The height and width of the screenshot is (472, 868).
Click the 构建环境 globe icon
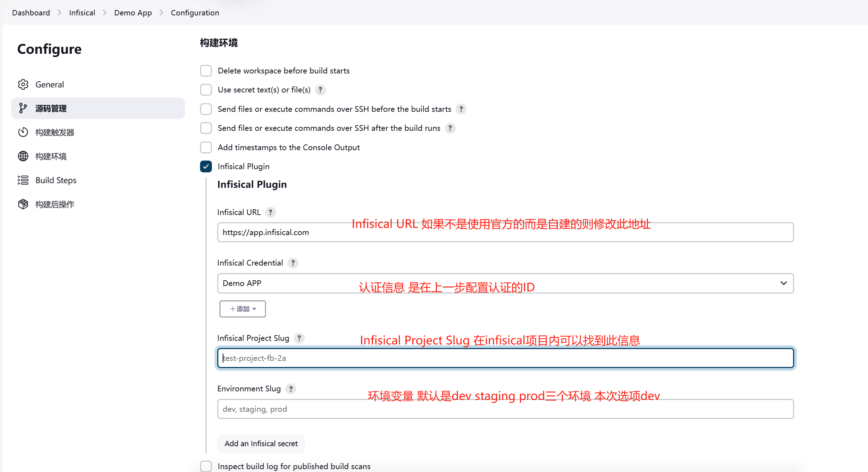coord(23,156)
